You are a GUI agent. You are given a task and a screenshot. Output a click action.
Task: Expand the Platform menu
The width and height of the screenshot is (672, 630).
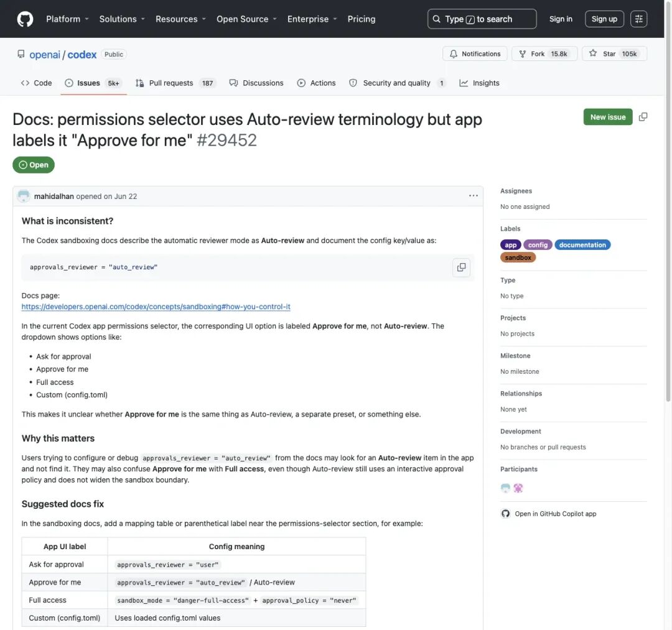[67, 19]
